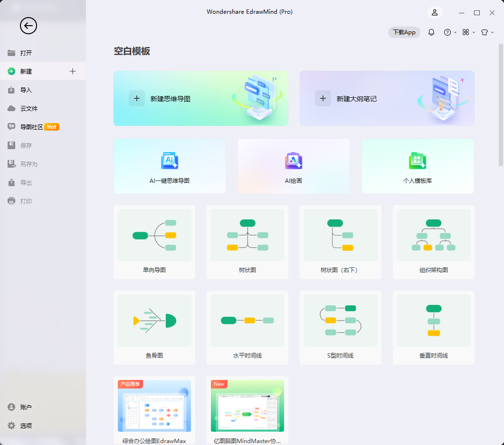Click the vertical scrollbar on right
Screen dimensions: 504x445
(x=501, y=105)
